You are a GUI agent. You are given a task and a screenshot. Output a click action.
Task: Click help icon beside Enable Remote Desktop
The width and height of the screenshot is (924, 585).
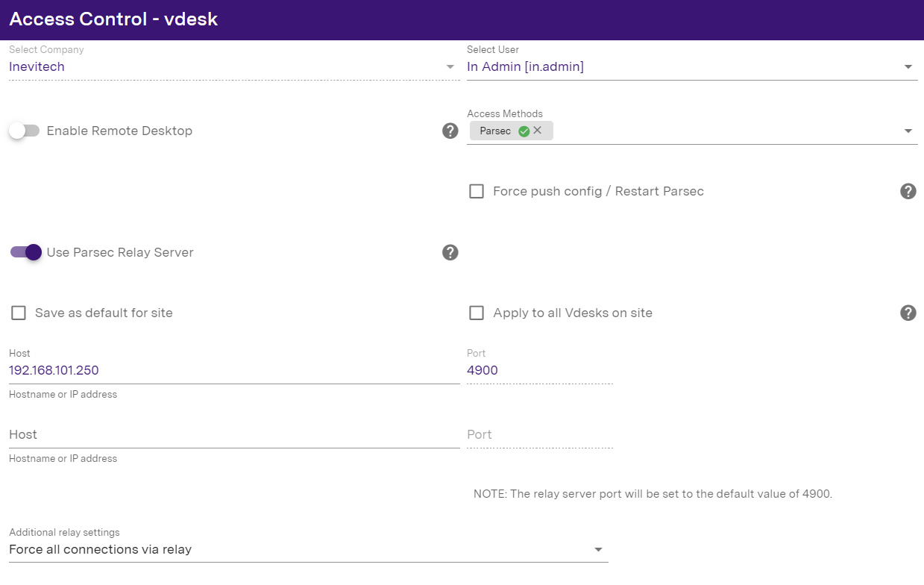pos(450,131)
